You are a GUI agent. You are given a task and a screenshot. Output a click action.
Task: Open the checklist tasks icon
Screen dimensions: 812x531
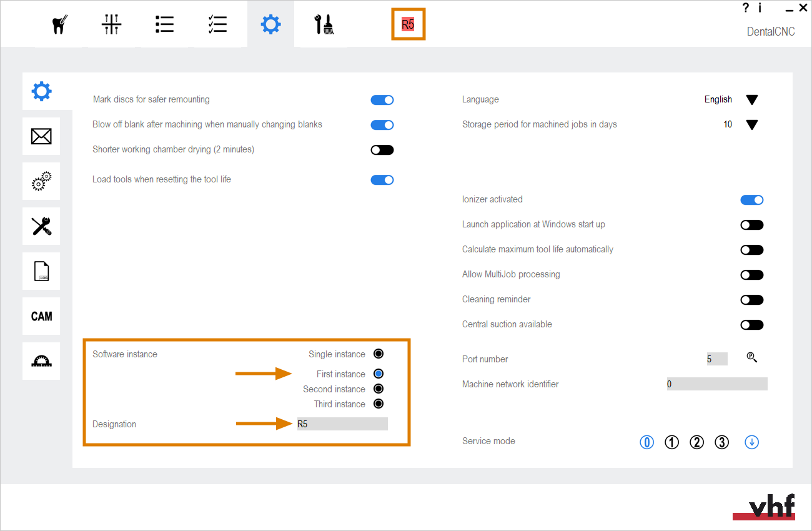(217, 25)
